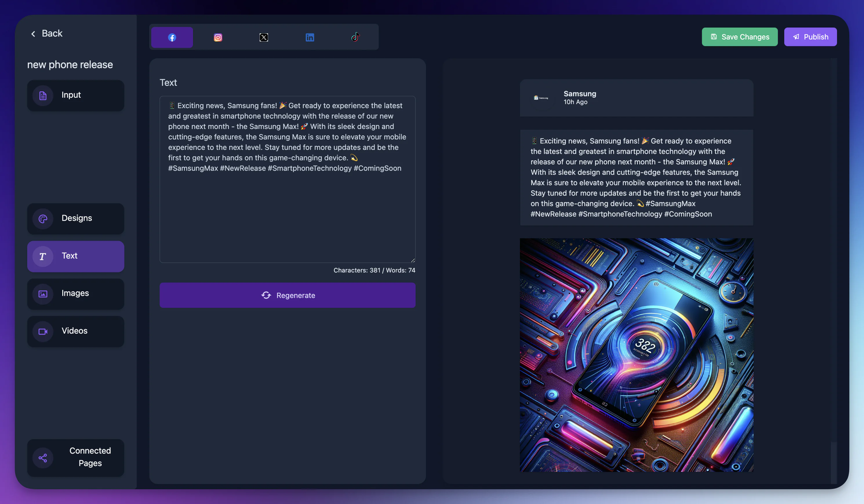Click the preview post caption text
Image resolution: width=864 pixels, height=504 pixels.
click(636, 177)
